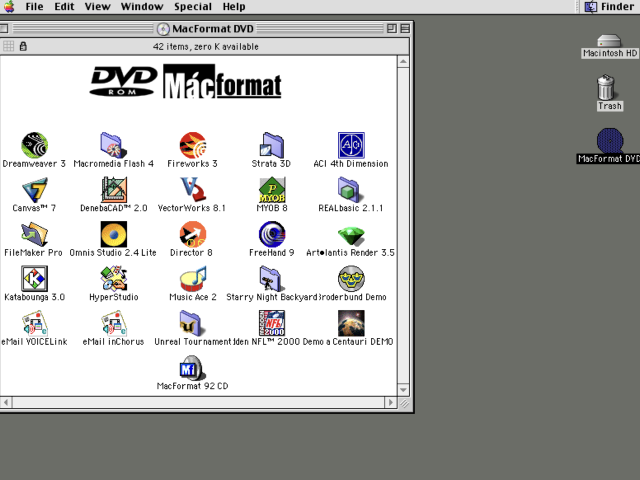Open the Edit menu
The image size is (640, 480).
(64, 7)
